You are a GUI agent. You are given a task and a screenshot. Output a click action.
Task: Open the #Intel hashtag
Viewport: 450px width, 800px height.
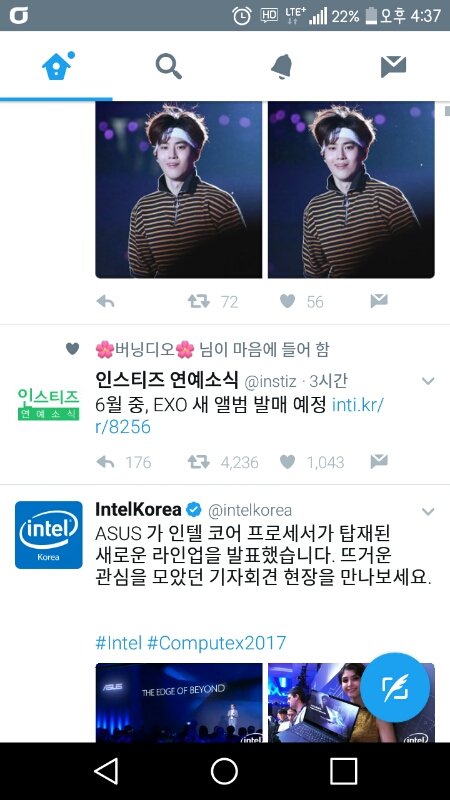point(118,643)
